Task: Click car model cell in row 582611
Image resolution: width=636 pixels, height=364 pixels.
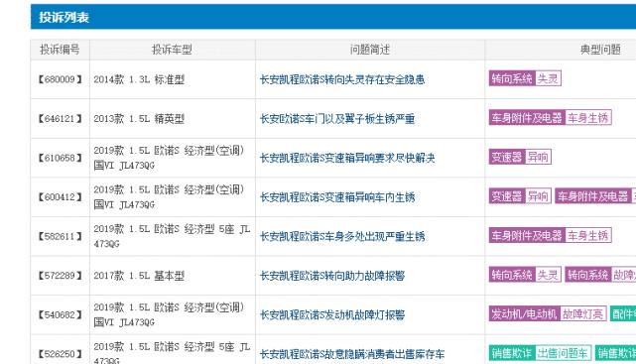Action: pos(172,236)
